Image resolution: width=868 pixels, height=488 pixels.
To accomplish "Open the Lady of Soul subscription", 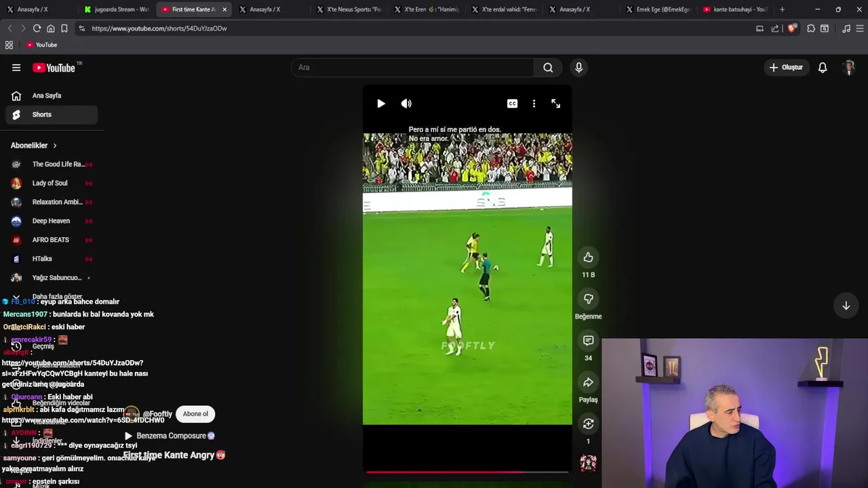I will coord(52,183).
